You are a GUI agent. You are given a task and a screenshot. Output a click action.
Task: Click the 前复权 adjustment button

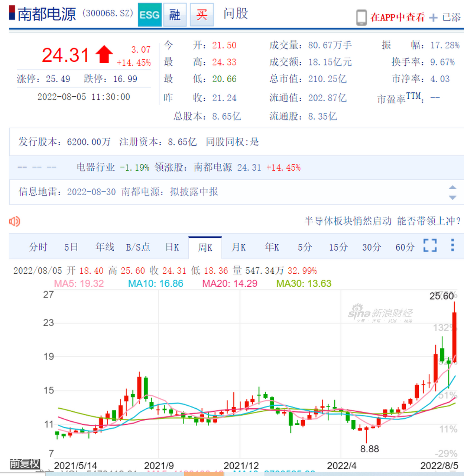25,464
